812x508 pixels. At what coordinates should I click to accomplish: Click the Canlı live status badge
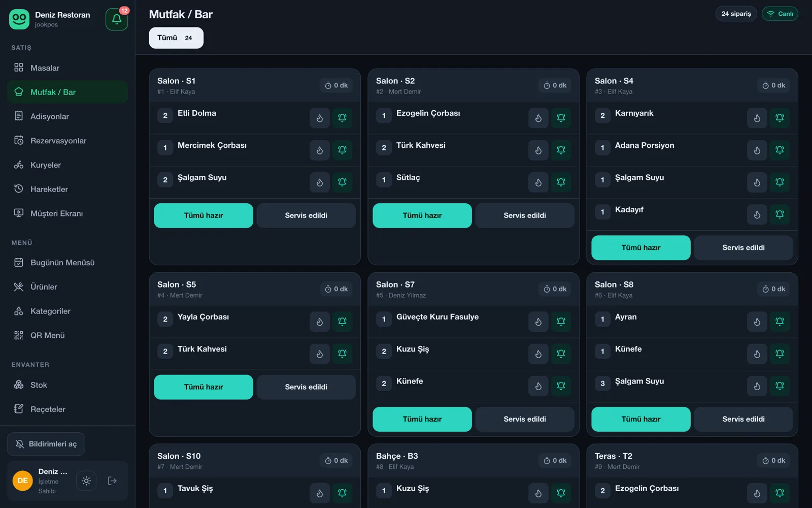point(780,14)
